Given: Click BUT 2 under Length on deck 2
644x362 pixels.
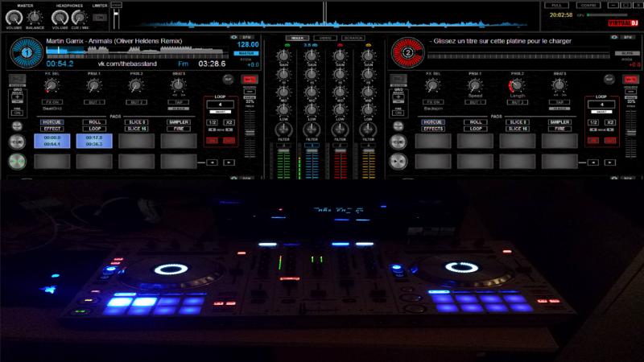Looking at the screenshot, I should click(518, 102).
